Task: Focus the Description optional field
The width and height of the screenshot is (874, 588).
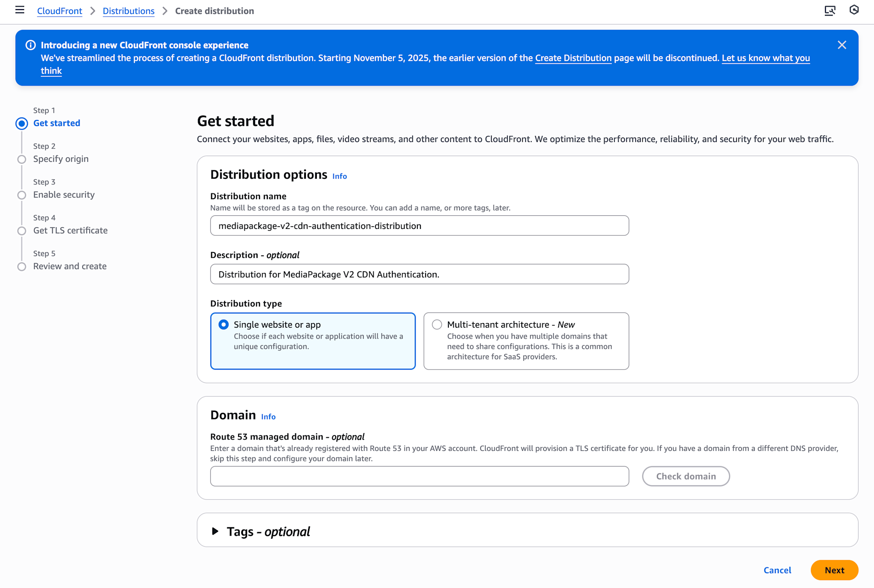Action: click(420, 274)
